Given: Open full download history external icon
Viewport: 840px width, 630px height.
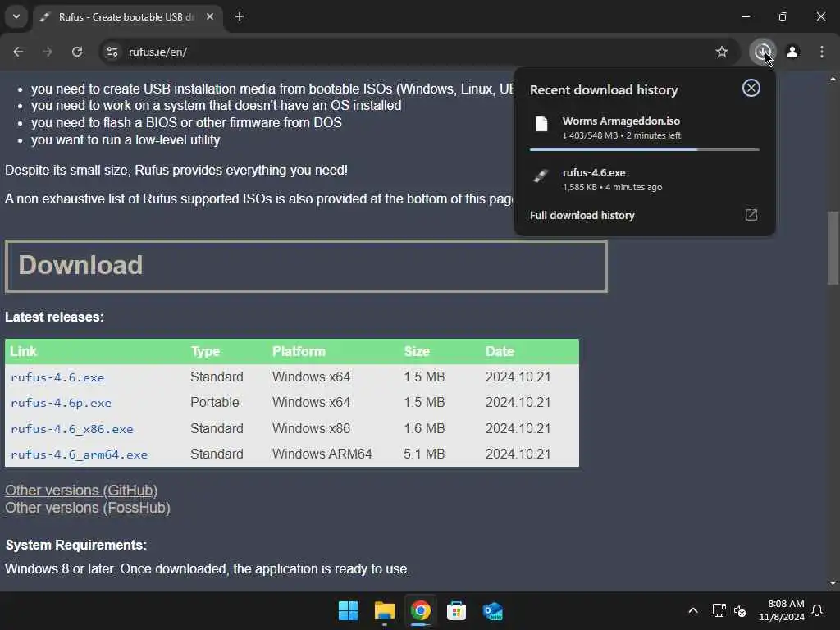Looking at the screenshot, I should tap(751, 215).
